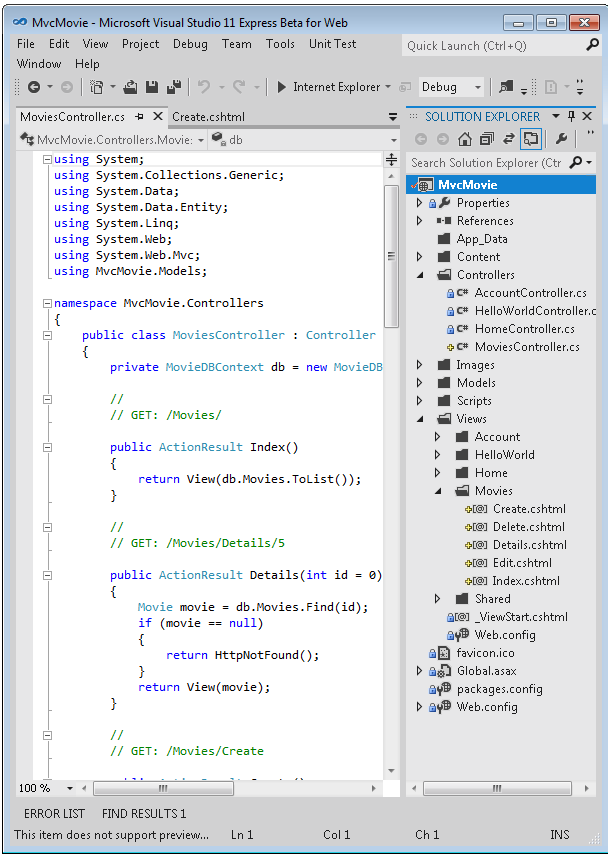The image size is (608, 857).
Task: Open the db member navigation dropdown
Action: click(394, 140)
